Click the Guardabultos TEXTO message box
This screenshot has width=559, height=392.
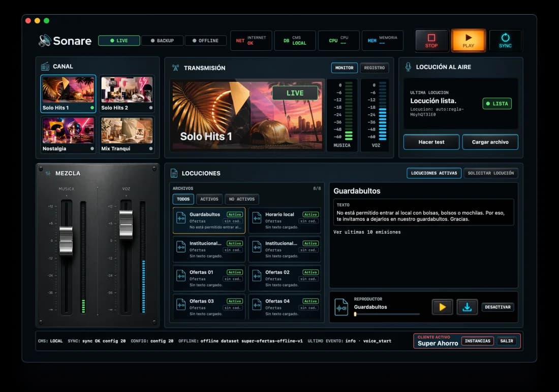click(x=423, y=212)
